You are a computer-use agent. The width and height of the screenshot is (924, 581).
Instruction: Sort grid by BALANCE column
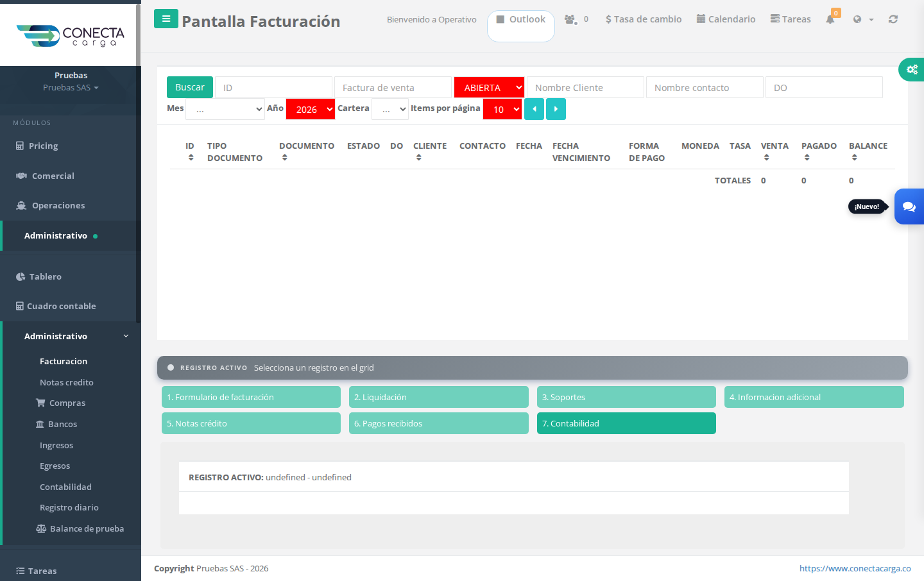point(854,157)
